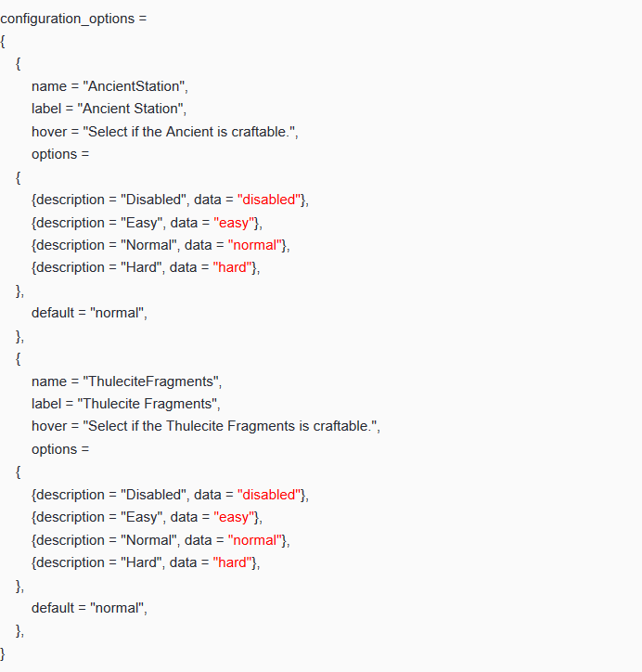Click the "configuration_options =" line at top
This screenshot has width=642, height=672.
tap(74, 19)
